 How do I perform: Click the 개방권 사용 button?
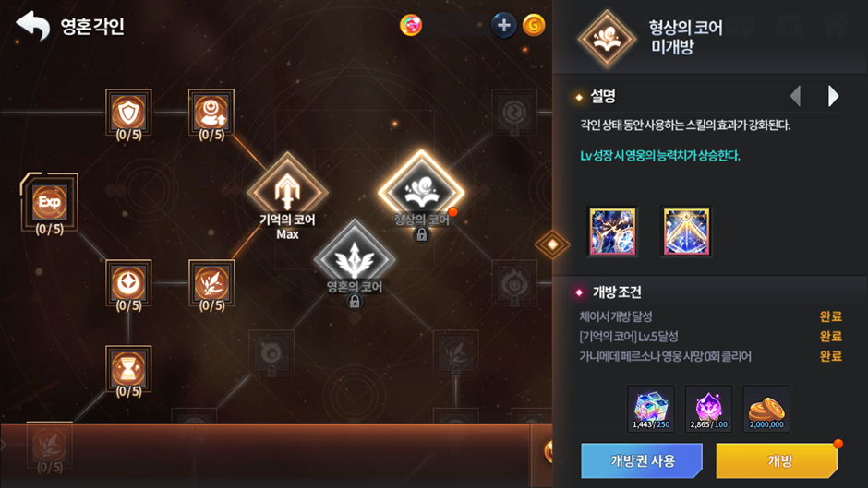(x=642, y=460)
